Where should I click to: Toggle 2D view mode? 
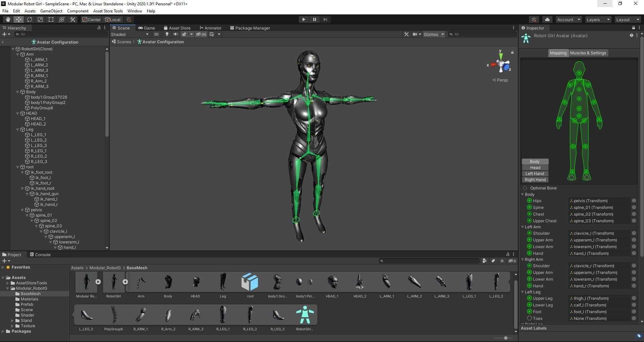(156, 34)
